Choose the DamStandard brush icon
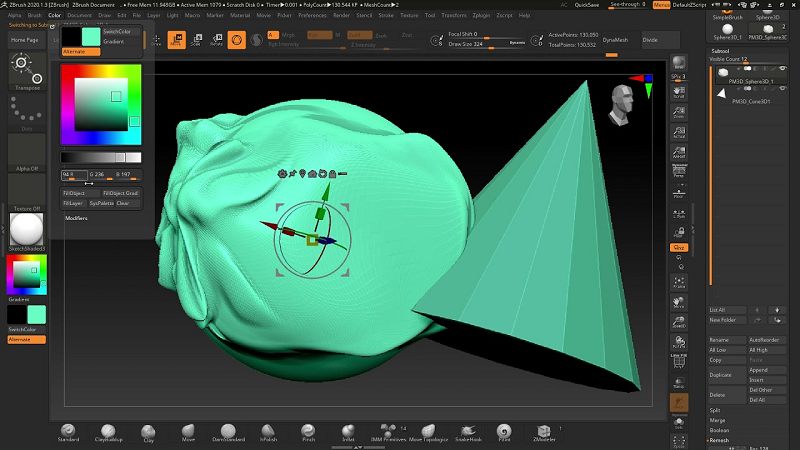The image size is (800, 450). [226, 429]
